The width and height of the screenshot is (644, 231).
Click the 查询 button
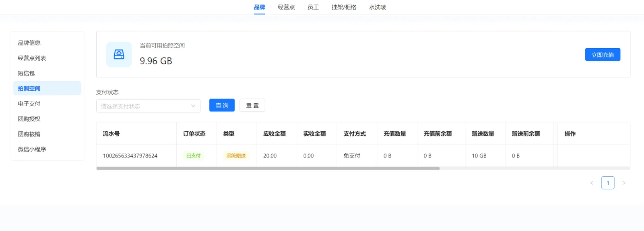[x=222, y=105]
